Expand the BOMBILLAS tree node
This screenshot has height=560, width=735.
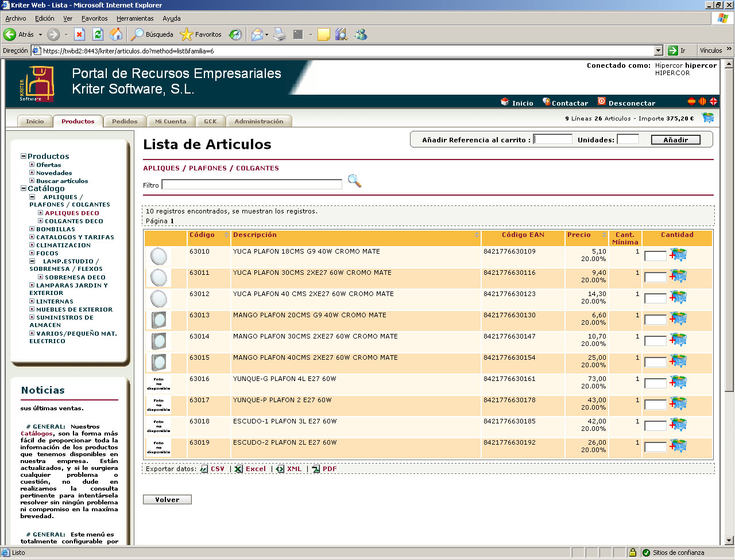(32, 229)
